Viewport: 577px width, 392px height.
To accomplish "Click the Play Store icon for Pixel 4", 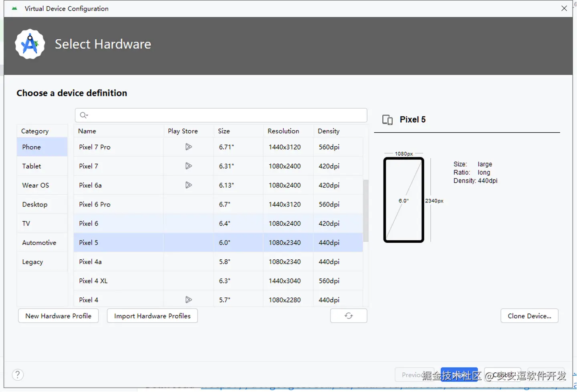I will pyautogui.click(x=188, y=300).
